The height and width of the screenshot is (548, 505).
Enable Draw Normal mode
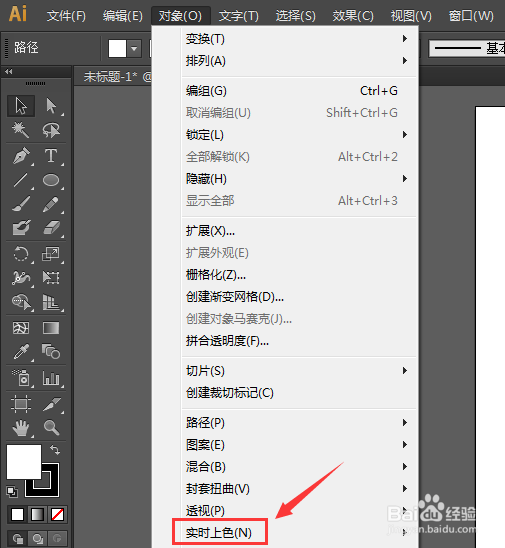click(x=17, y=539)
